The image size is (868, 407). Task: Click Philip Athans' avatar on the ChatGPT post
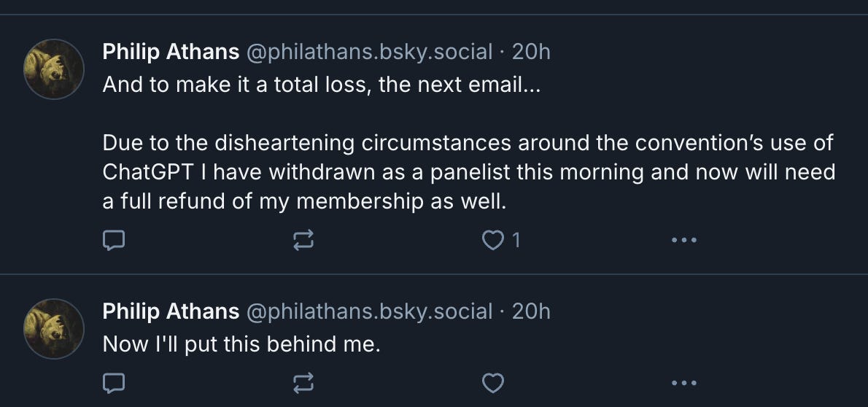[x=55, y=69]
